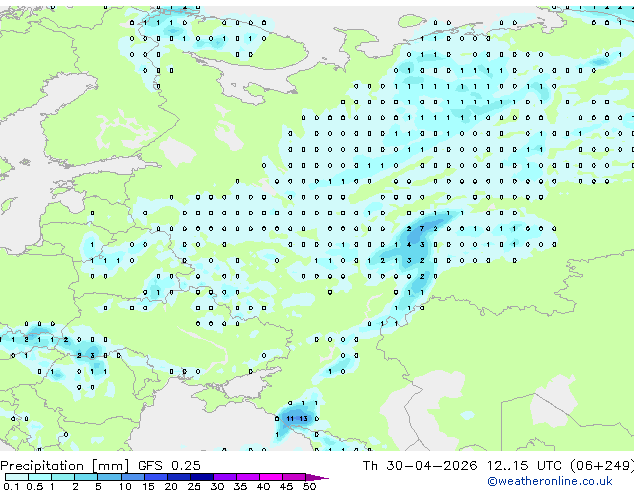Click the '11' precipitation value on the map
Image resolution: width=634 pixels, height=490 pixels.
(x=290, y=418)
